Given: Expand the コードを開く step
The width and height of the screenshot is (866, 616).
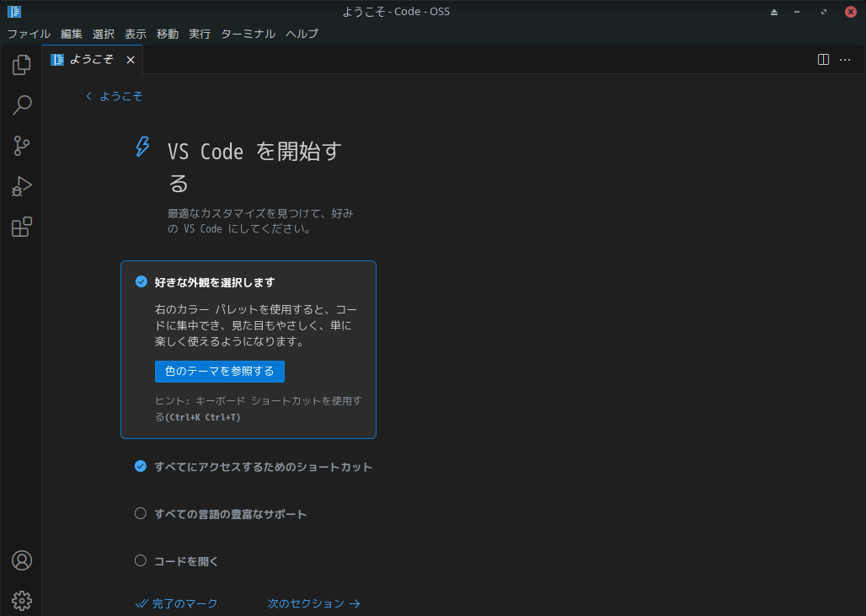Looking at the screenshot, I should point(186,561).
